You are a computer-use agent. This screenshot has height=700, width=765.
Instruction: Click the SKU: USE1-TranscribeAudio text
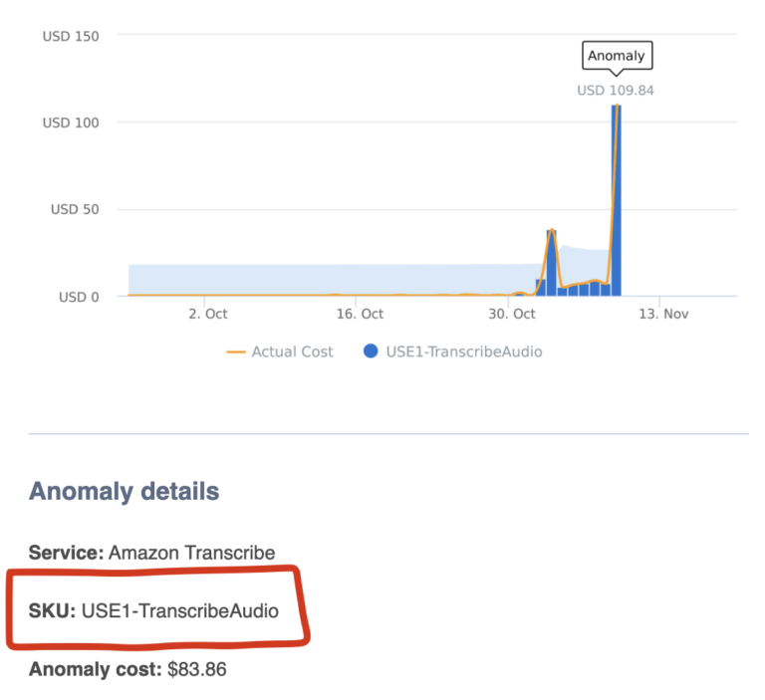[153, 610]
